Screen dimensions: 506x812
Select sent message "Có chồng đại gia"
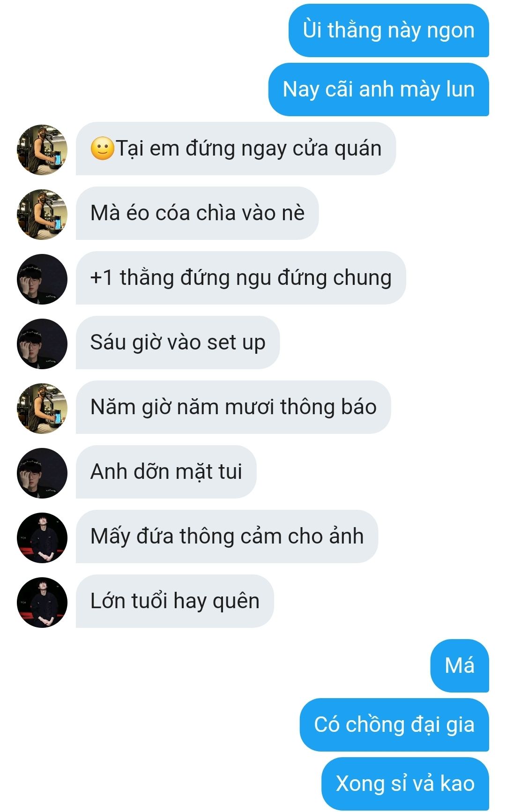(394, 725)
